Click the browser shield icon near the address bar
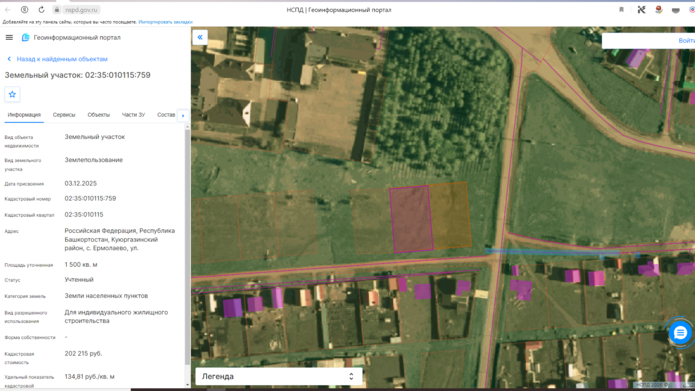Screen dimensions: 695x391 pyautogui.click(x=24, y=10)
